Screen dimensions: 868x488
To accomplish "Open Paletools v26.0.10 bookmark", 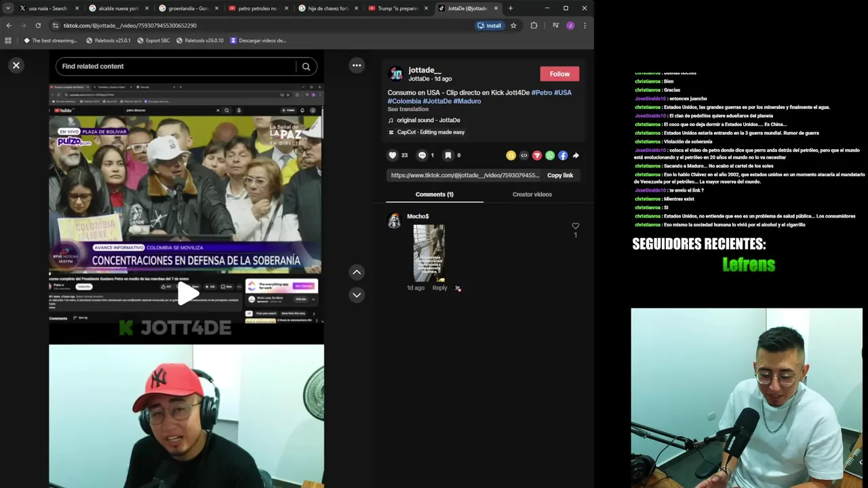I will pyautogui.click(x=199, y=41).
